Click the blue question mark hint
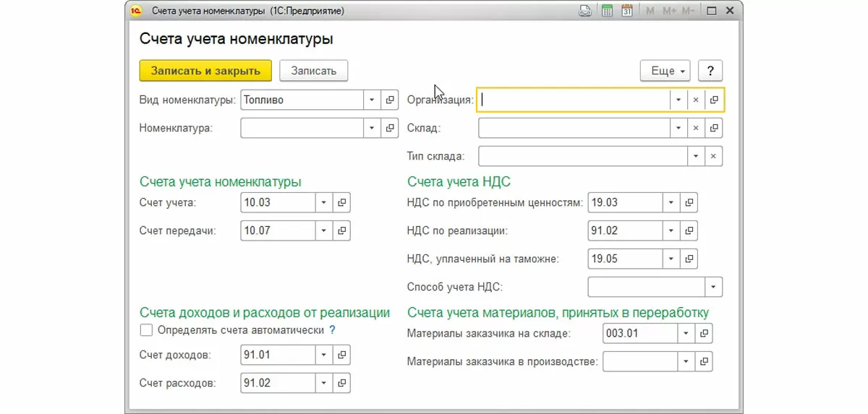This screenshot has height=414, width=868. click(332, 330)
